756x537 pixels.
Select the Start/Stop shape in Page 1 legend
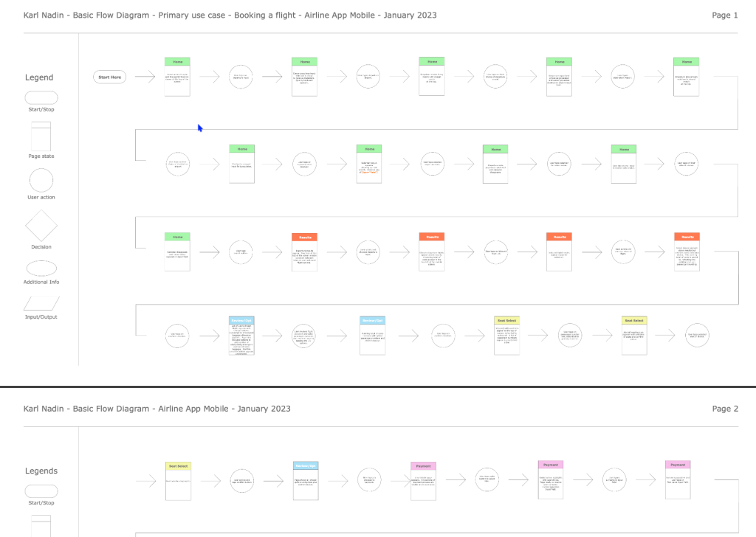pyautogui.click(x=41, y=97)
